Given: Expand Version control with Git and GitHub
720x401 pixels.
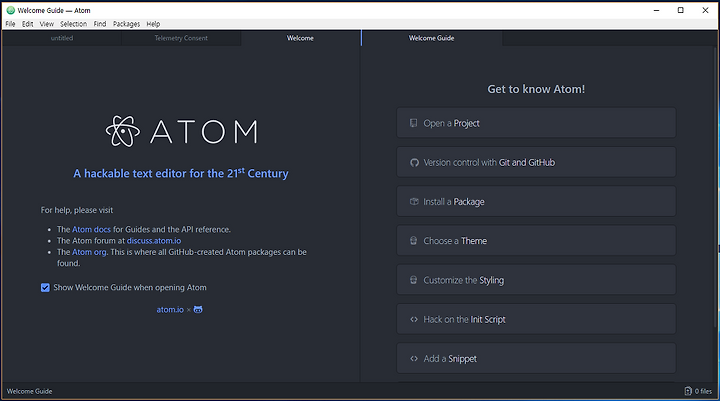Looking at the screenshot, I should (x=536, y=162).
